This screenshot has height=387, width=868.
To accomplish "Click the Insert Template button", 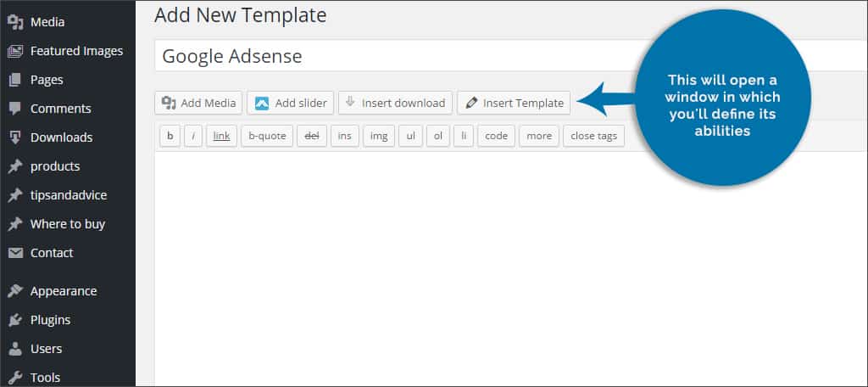I will point(514,103).
